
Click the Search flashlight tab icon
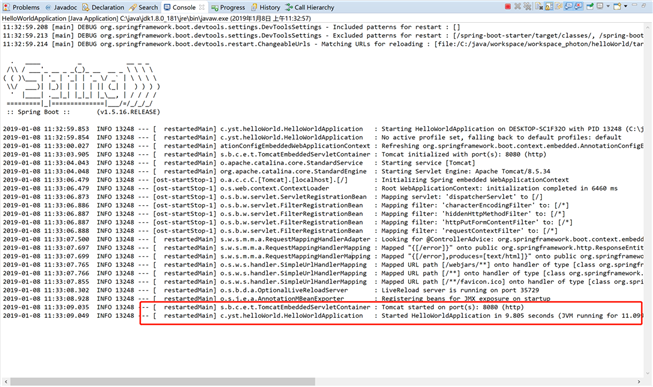[x=133, y=7]
